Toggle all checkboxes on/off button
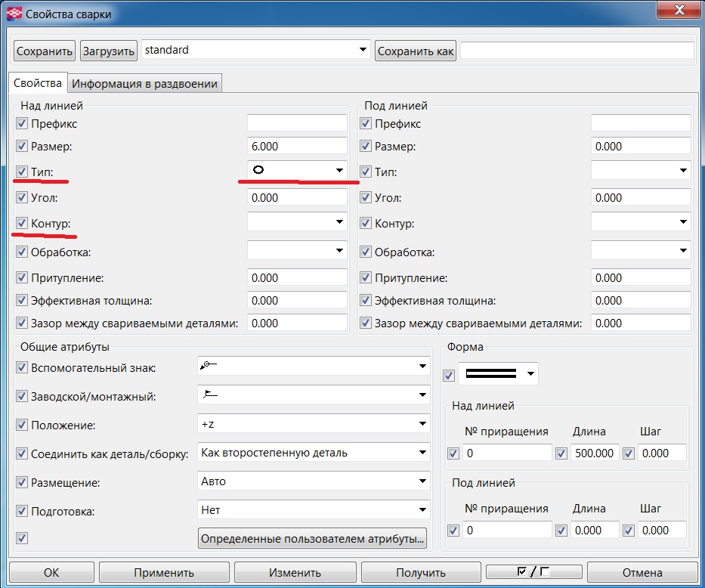The height and width of the screenshot is (588, 705). click(533, 572)
